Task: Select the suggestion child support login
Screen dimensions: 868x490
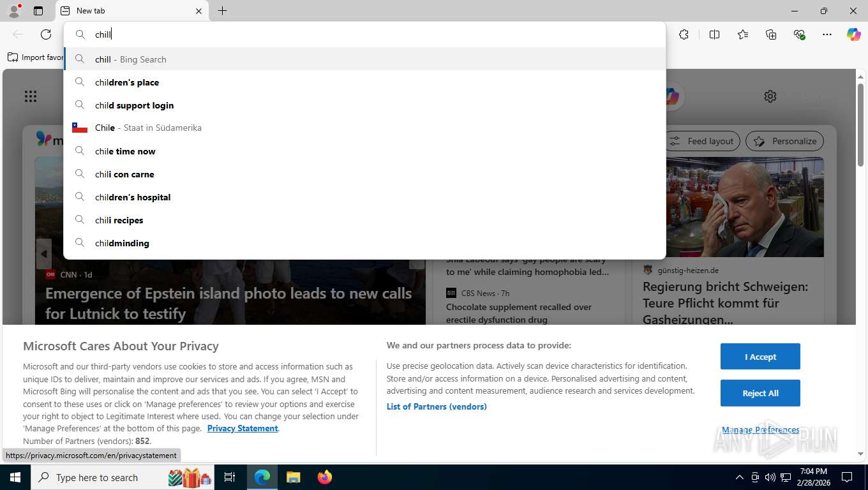Action: tap(364, 105)
